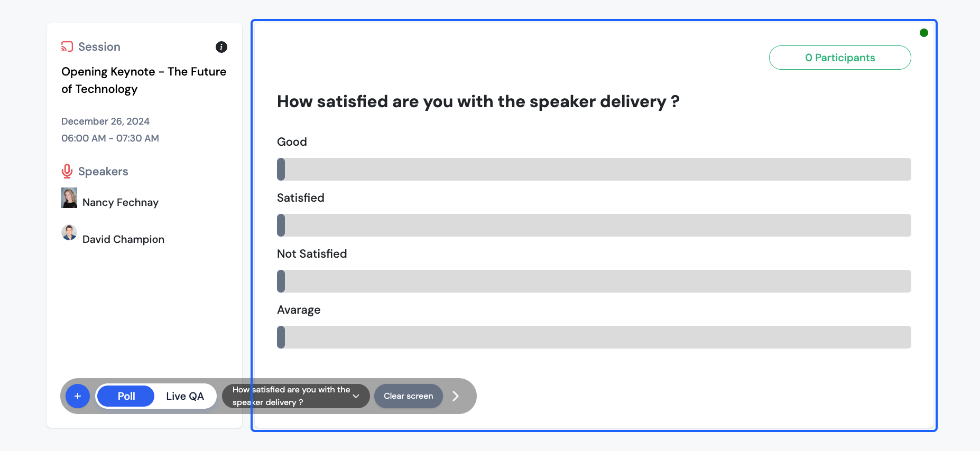
Task: Click the dropdown chevron beside poll question
Action: coord(356,396)
